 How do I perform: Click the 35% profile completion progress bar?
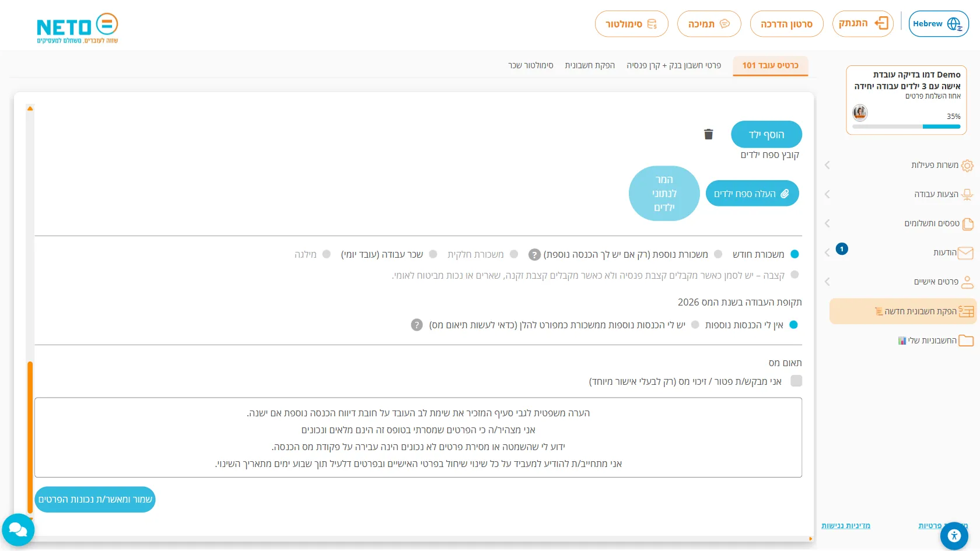point(906,127)
